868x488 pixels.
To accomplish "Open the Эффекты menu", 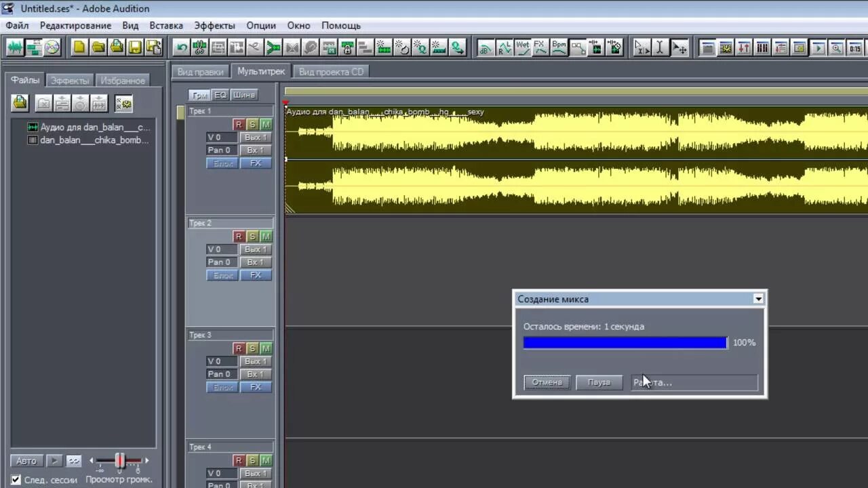I will pos(214,25).
